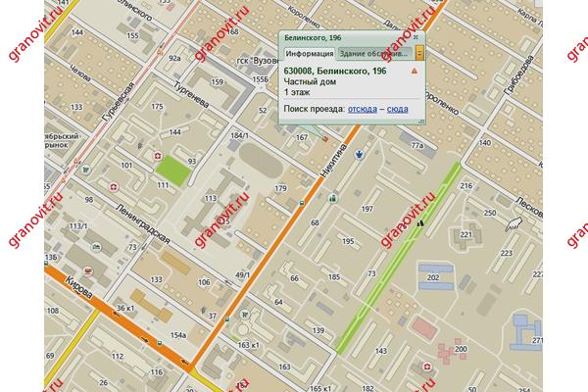Image resolution: width=588 pixels, height=392 pixels.
Task: Click the oval stadium near house 184/1
Action: click(261, 162)
